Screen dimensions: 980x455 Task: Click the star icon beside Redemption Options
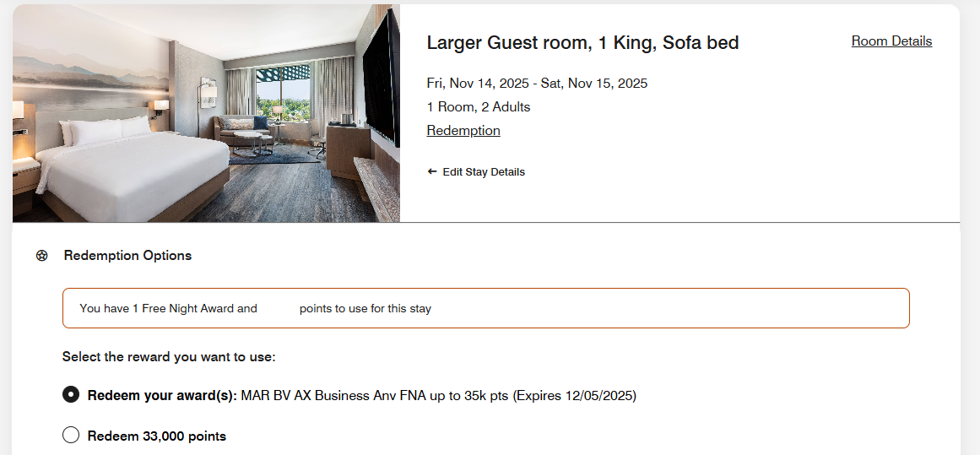(x=42, y=256)
